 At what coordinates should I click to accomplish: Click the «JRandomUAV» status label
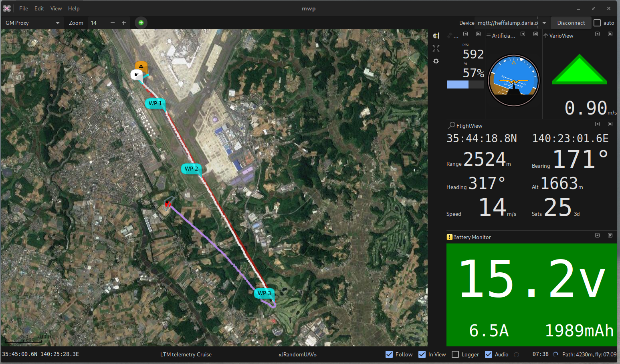[x=298, y=354]
